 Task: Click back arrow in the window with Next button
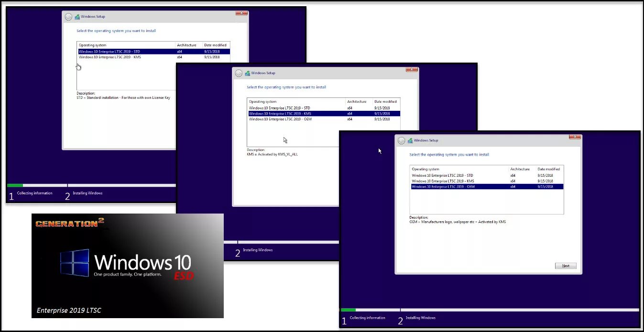tap(402, 140)
